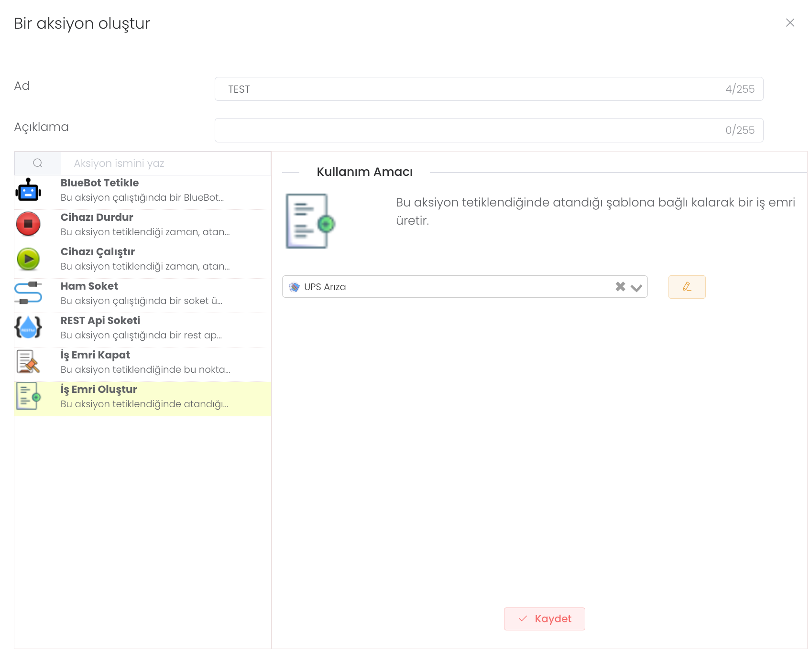Click the Ham Soket cable icon
810x672 pixels.
tap(28, 293)
